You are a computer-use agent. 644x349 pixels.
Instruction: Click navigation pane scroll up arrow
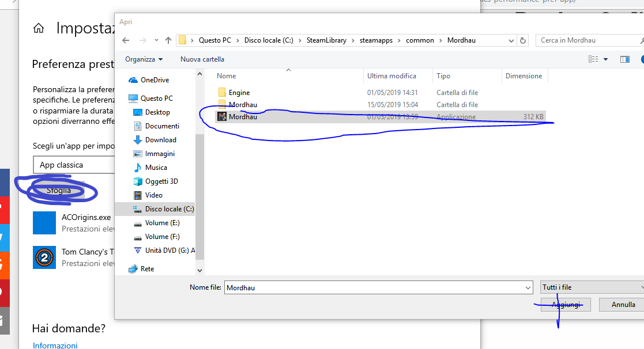[x=199, y=74]
